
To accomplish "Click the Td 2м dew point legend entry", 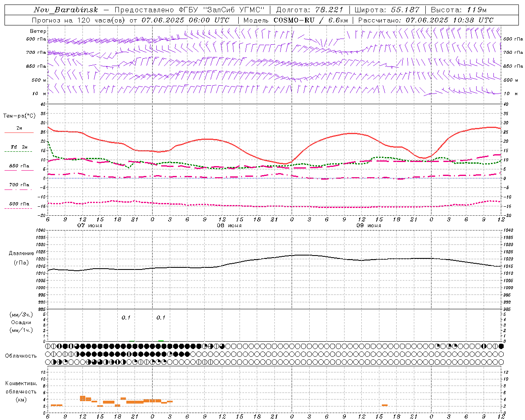I will tap(19, 147).
